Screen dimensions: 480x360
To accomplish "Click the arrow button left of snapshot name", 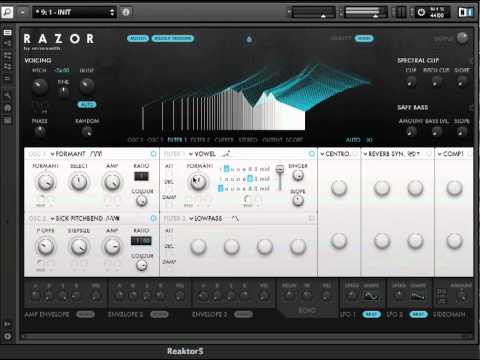I will coord(22,12).
